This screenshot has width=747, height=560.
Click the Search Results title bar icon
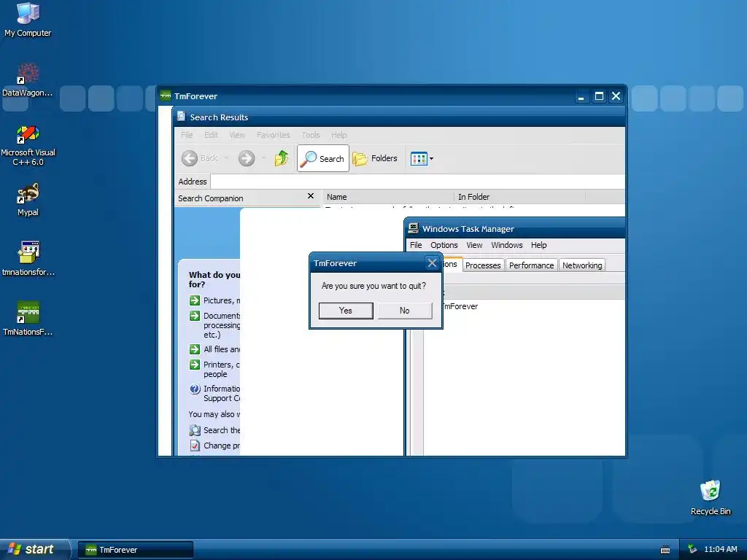point(181,117)
